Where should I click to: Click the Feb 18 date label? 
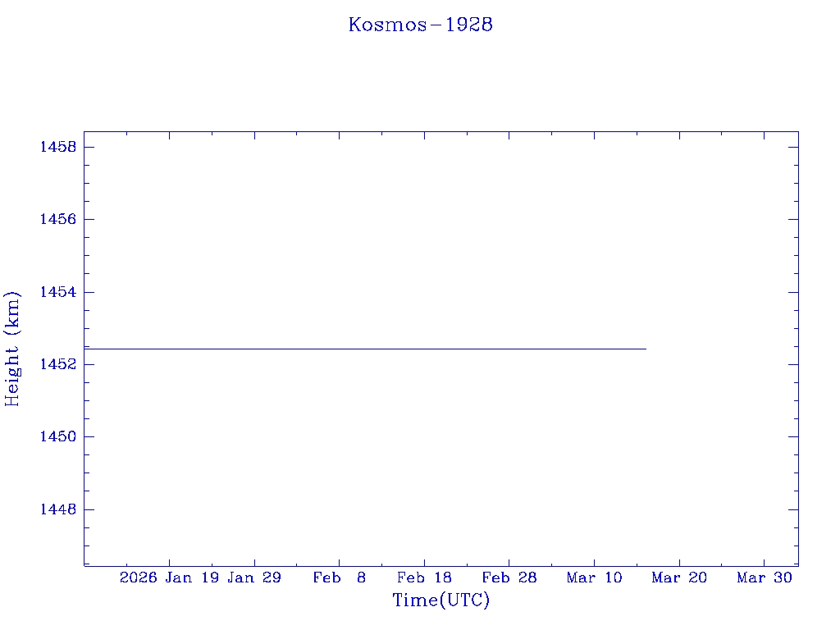424,578
